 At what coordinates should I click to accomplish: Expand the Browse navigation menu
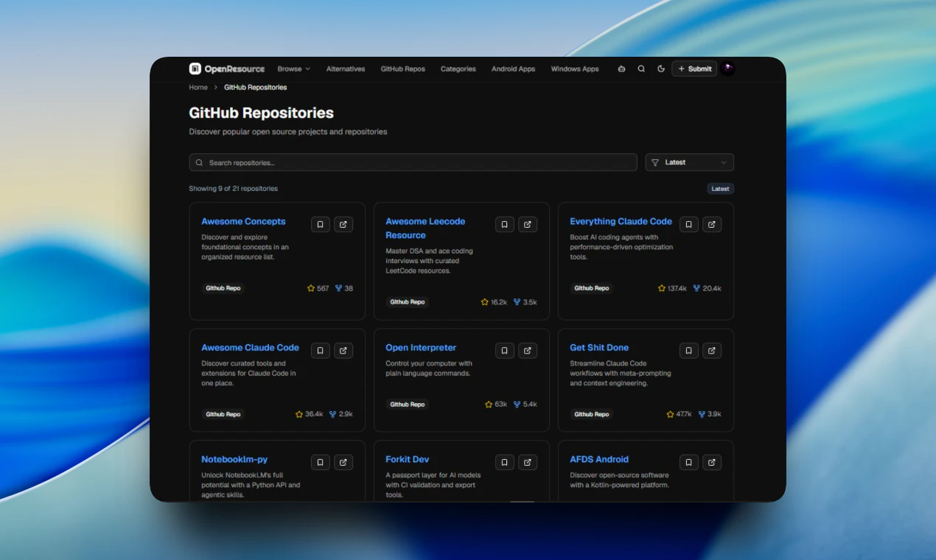point(293,69)
